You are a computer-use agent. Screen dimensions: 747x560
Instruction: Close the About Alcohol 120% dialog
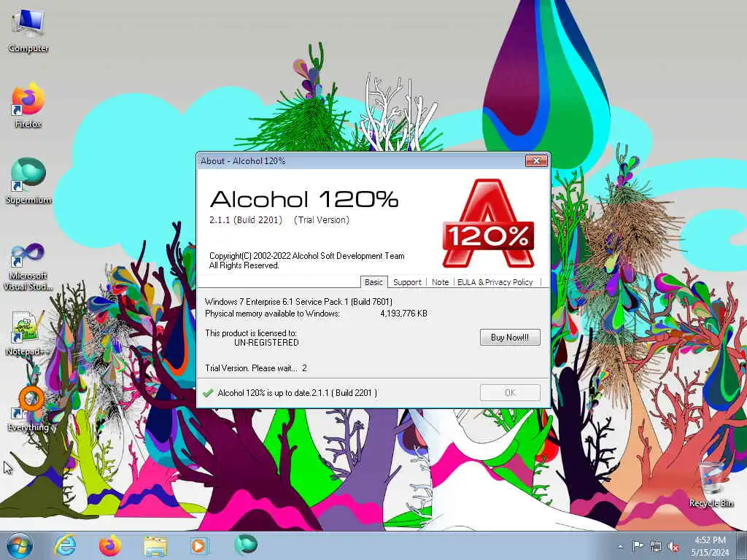coord(536,161)
